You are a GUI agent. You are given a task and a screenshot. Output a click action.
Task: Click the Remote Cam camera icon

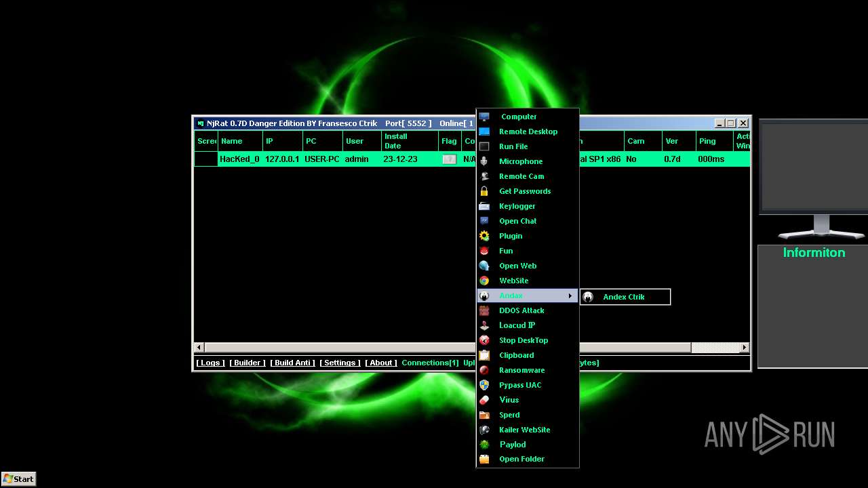tap(484, 176)
